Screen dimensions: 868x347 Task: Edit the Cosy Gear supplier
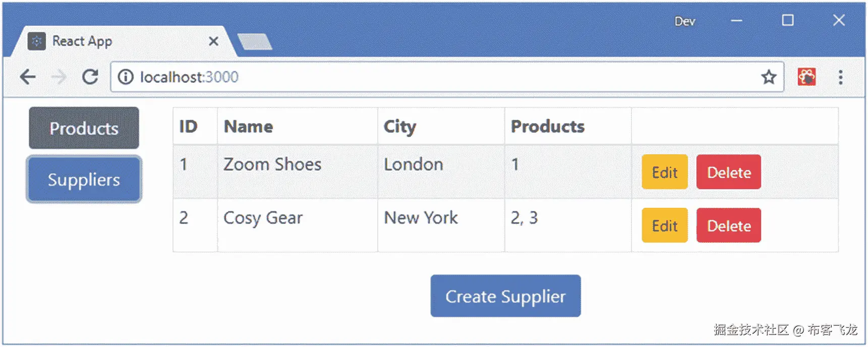point(664,225)
